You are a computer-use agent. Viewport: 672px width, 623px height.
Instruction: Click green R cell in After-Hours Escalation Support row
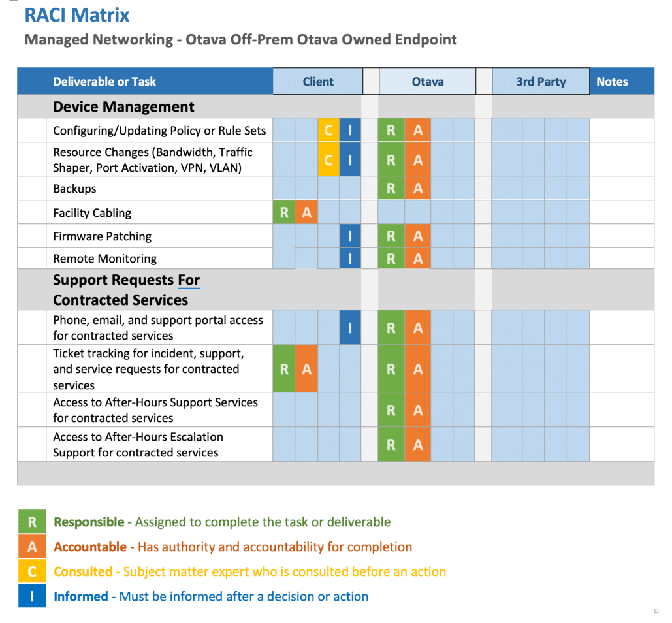[x=391, y=445]
